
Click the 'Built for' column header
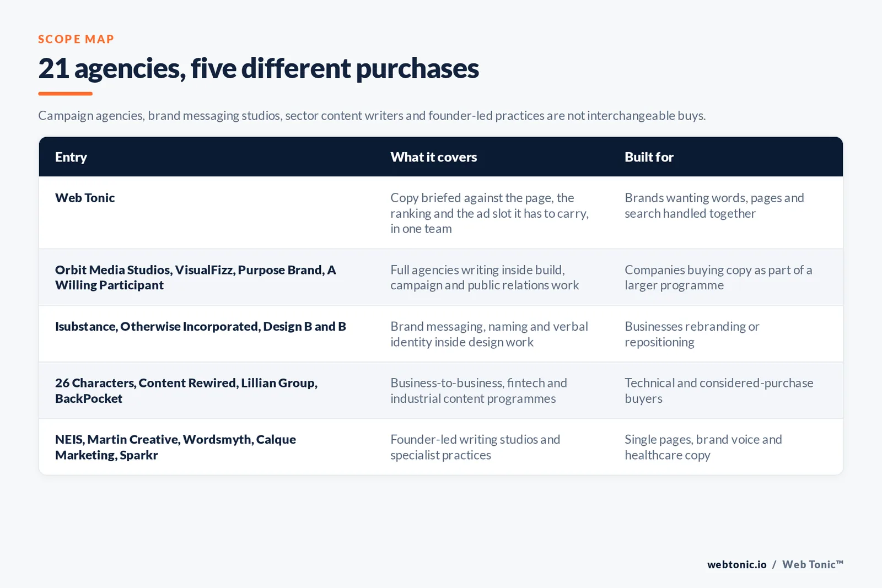tap(649, 157)
